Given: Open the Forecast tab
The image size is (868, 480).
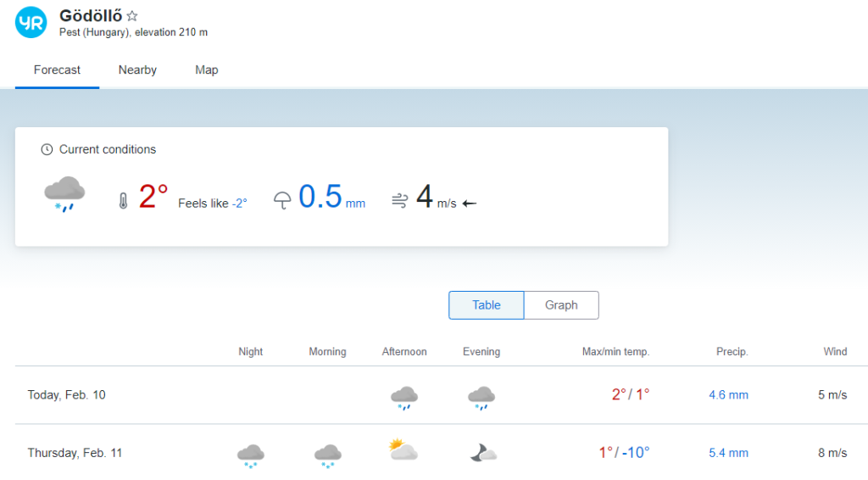Looking at the screenshot, I should [x=57, y=70].
